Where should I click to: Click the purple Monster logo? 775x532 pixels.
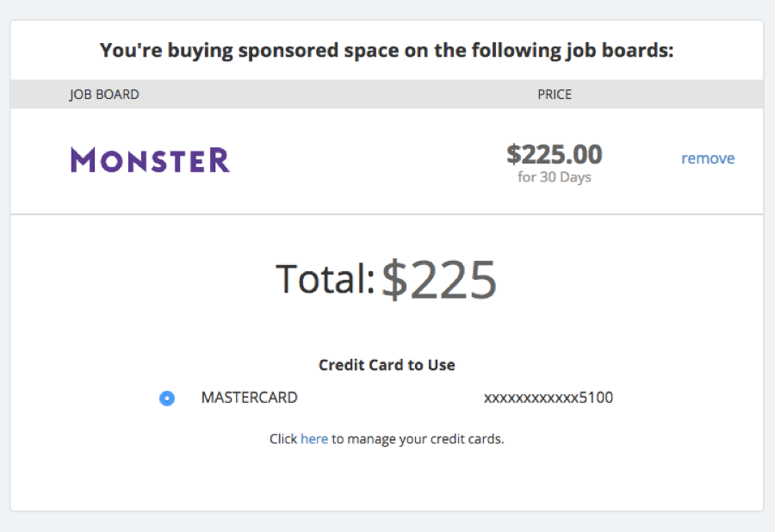tap(150, 160)
